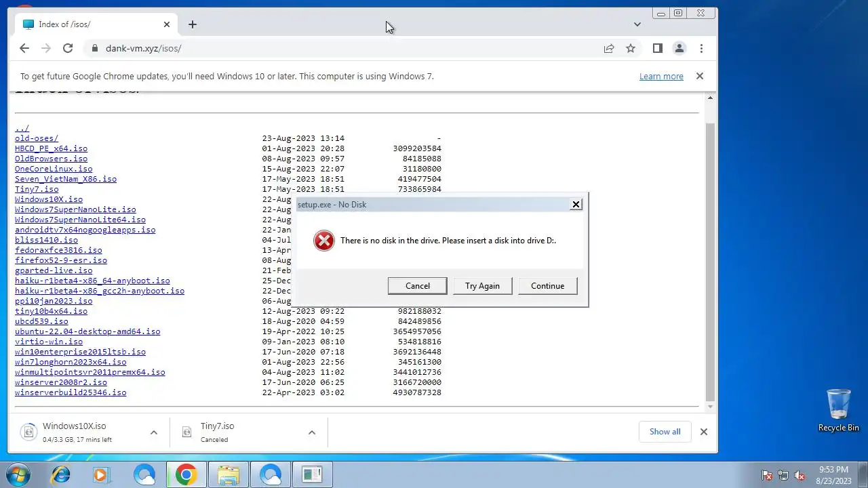The height and width of the screenshot is (488, 868).
Task: Click the forward navigation arrow
Action: click(46, 48)
